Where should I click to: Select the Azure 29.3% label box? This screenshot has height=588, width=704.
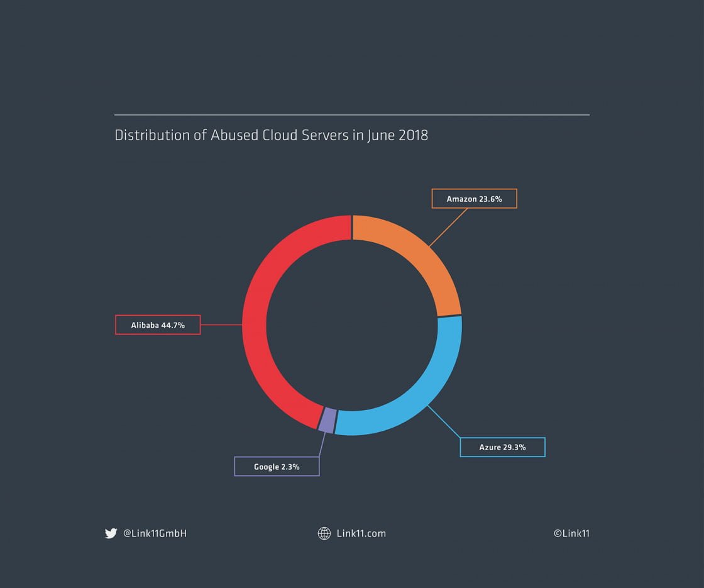pyautogui.click(x=502, y=447)
